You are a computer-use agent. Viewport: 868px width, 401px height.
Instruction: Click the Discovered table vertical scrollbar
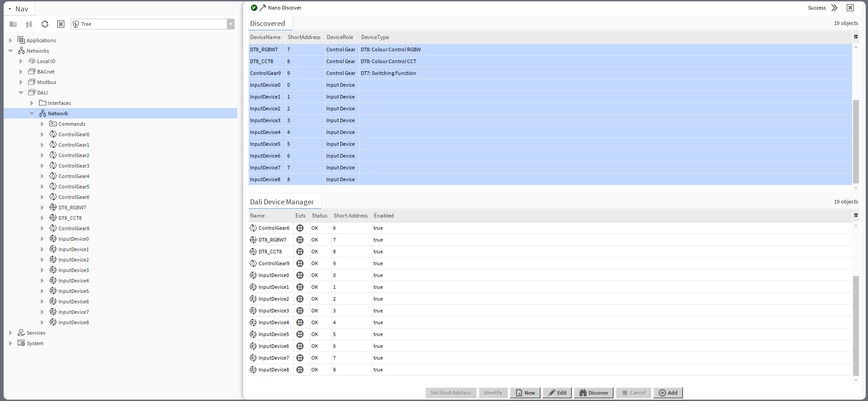point(856,142)
